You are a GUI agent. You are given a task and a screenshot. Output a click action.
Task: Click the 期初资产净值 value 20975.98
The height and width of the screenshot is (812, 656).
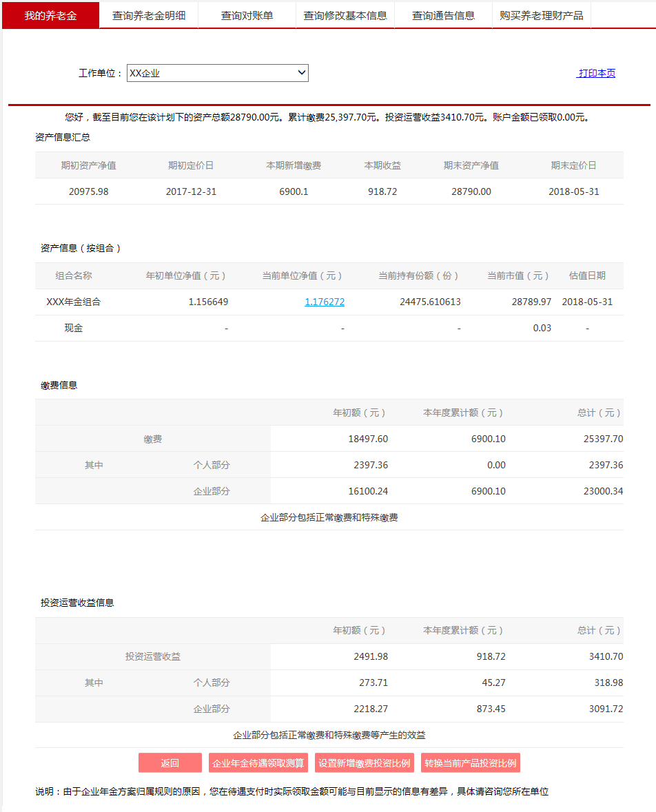click(88, 191)
